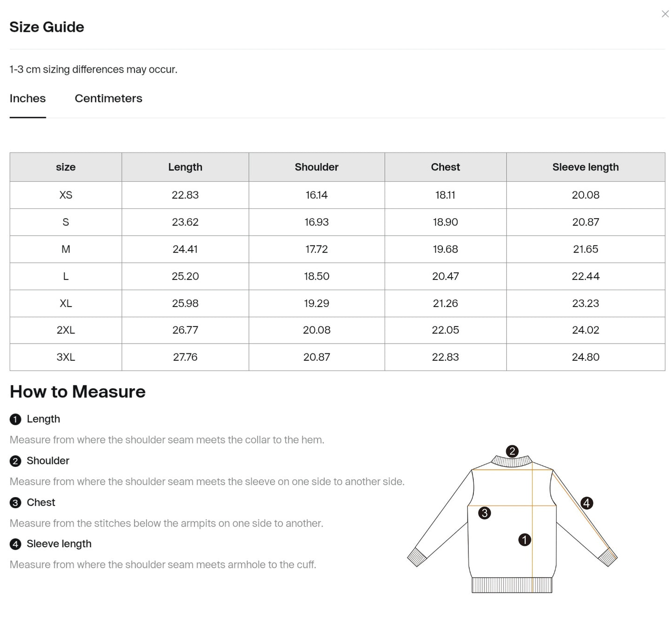
Task: Select the ❷ icon next to Shoulder heading
Action: click(15, 461)
